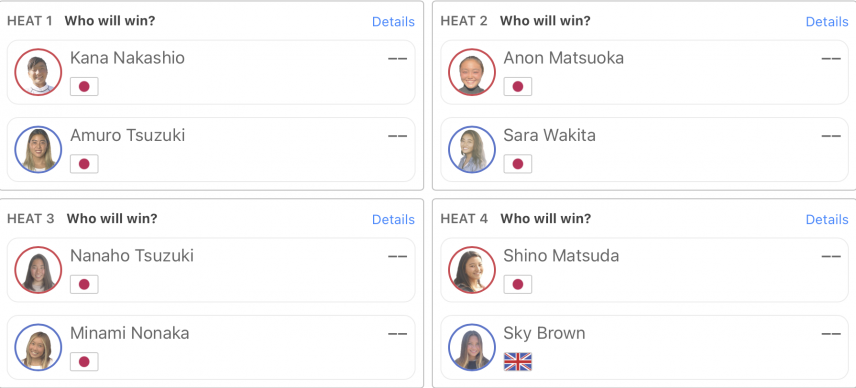The image size is (856, 388).
Task: Click Shino Matsuda's avatar photo
Action: tap(472, 270)
